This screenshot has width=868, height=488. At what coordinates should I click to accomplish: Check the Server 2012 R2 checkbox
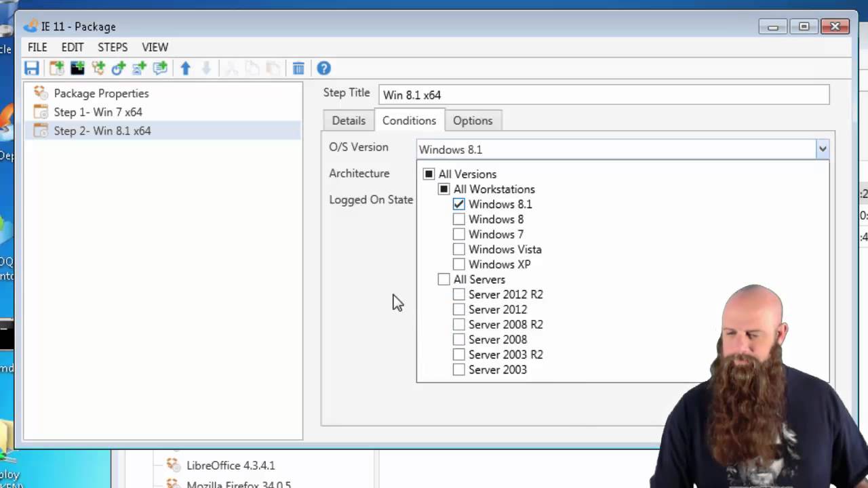point(458,294)
